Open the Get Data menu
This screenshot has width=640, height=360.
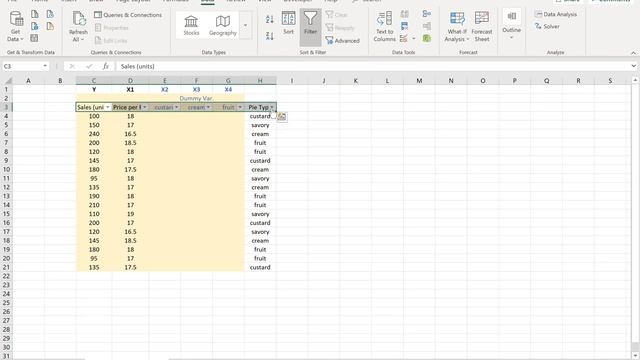click(16, 26)
